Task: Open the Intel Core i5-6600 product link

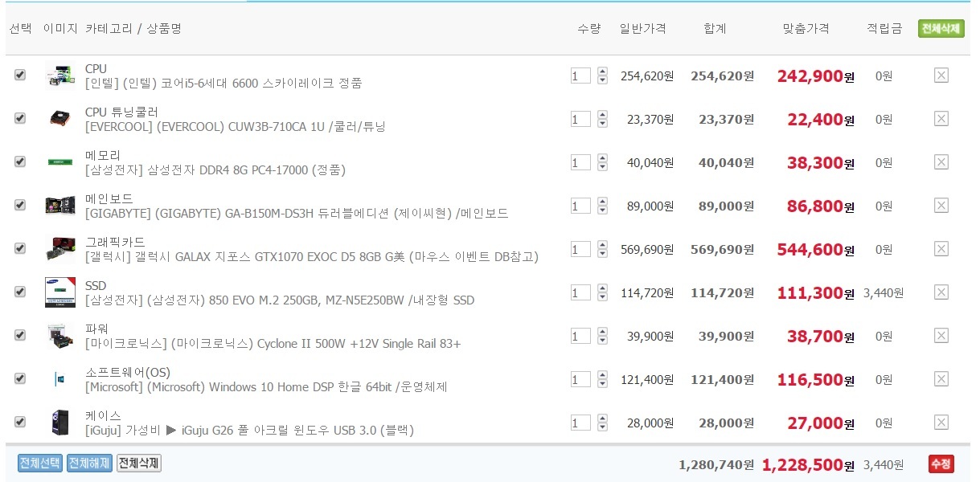Action: [x=223, y=83]
